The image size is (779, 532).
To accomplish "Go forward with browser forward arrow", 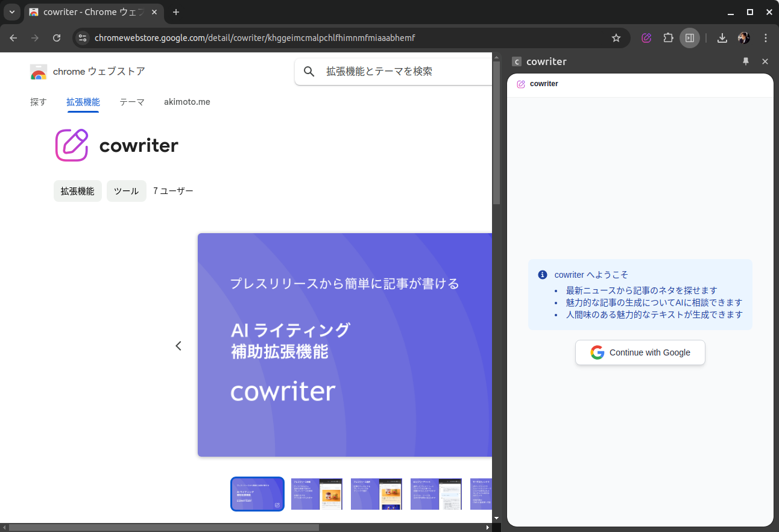I will tap(35, 38).
